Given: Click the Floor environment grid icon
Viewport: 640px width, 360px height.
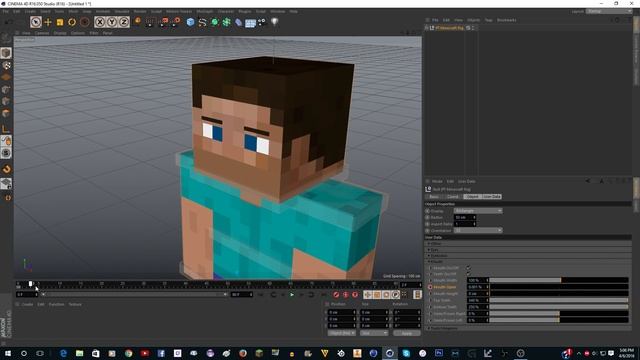Looking at the screenshot, I should pos(251,23).
